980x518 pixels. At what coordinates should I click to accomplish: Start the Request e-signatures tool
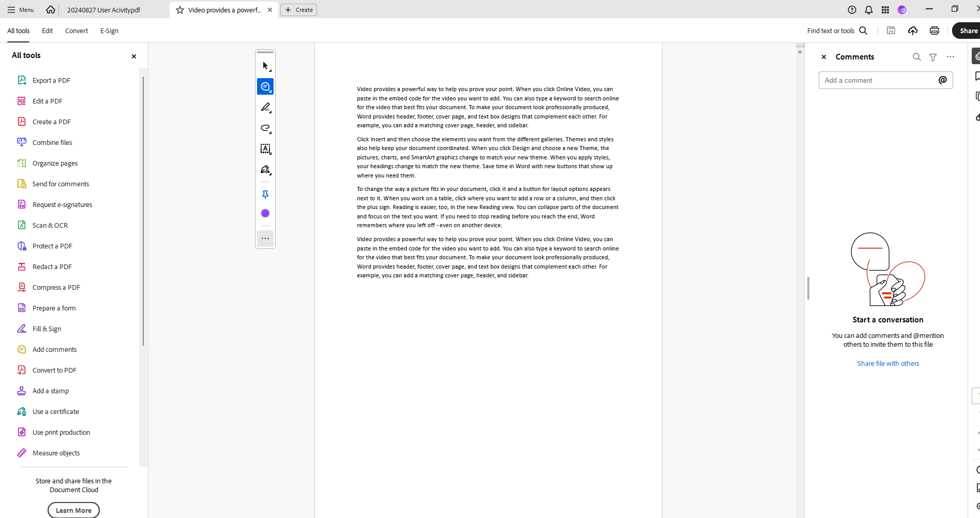[x=62, y=204]
